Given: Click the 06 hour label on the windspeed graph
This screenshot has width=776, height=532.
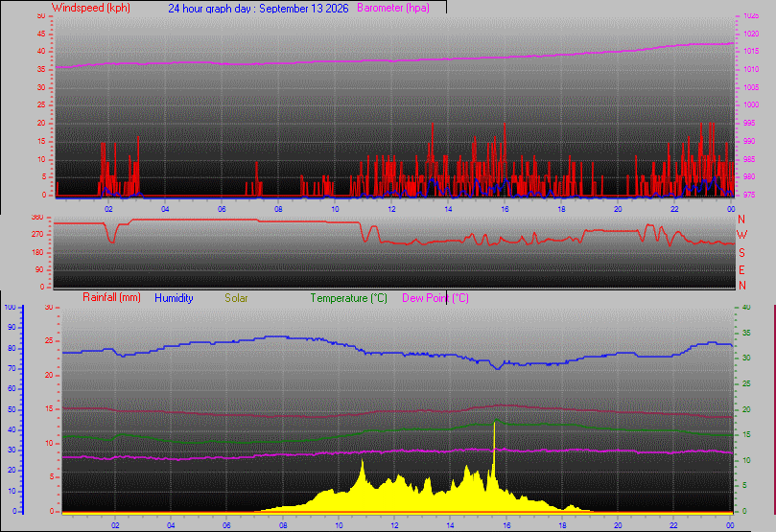Looking at the screenshot, I should 222,209.
